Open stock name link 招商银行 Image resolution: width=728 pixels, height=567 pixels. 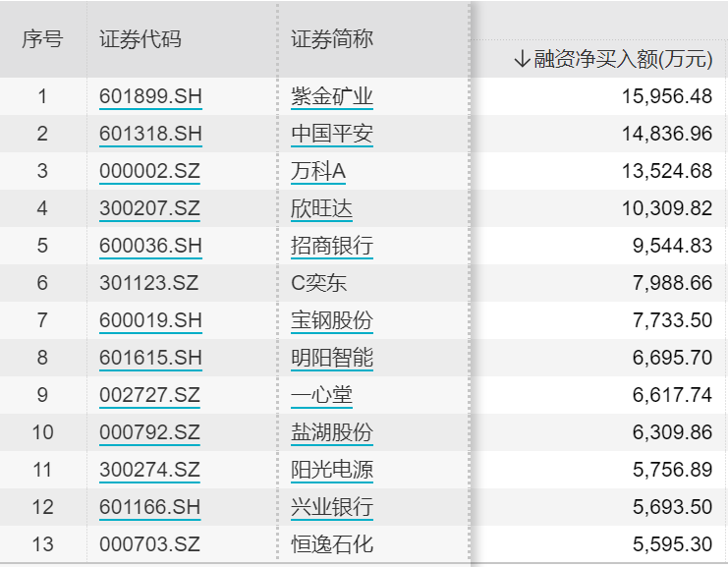[332, 246]
